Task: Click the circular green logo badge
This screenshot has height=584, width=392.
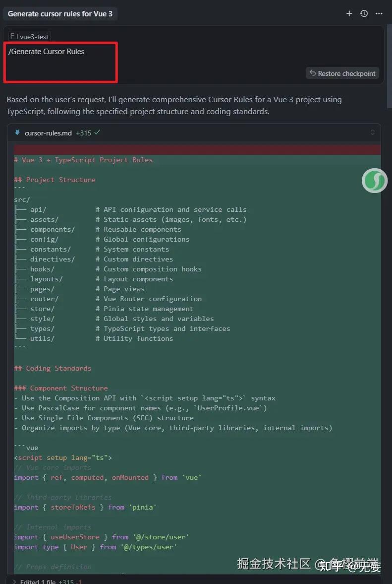Action: point(375,181)
